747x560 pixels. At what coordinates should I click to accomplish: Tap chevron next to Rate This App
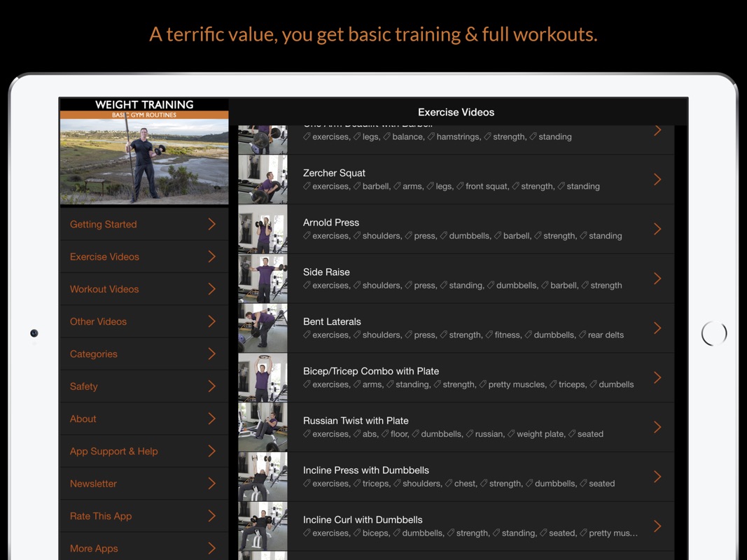click(212, 516)
